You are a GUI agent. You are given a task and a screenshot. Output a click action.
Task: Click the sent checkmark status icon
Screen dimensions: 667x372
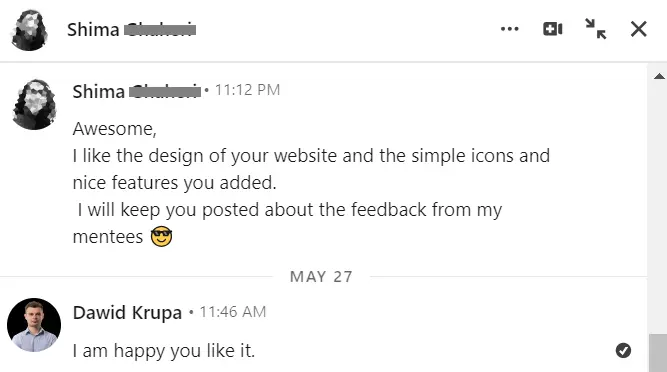click(623, 351)
